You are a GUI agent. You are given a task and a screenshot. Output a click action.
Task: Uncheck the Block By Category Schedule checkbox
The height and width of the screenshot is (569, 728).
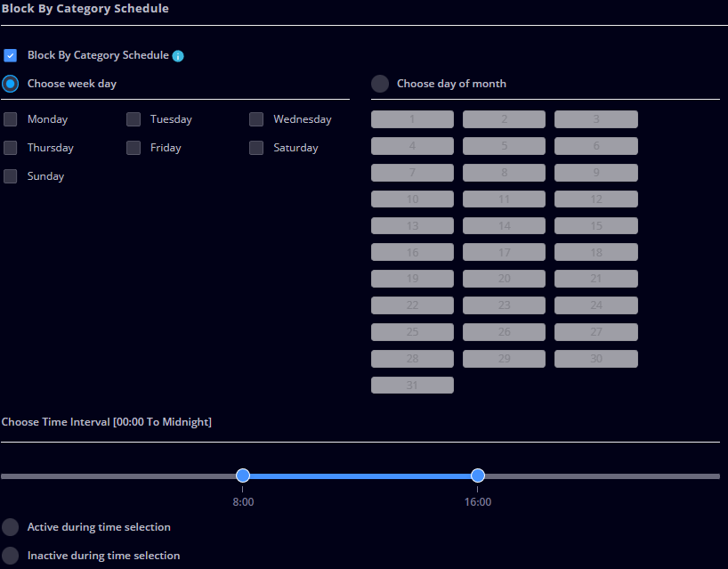tap(10, 55)
